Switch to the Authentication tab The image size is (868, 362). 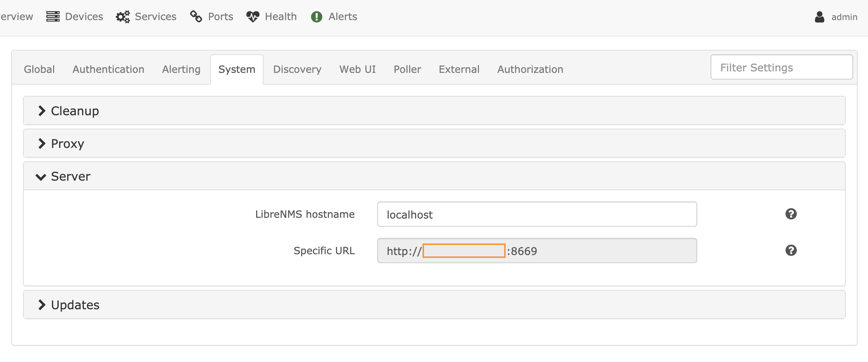point(108,70)
